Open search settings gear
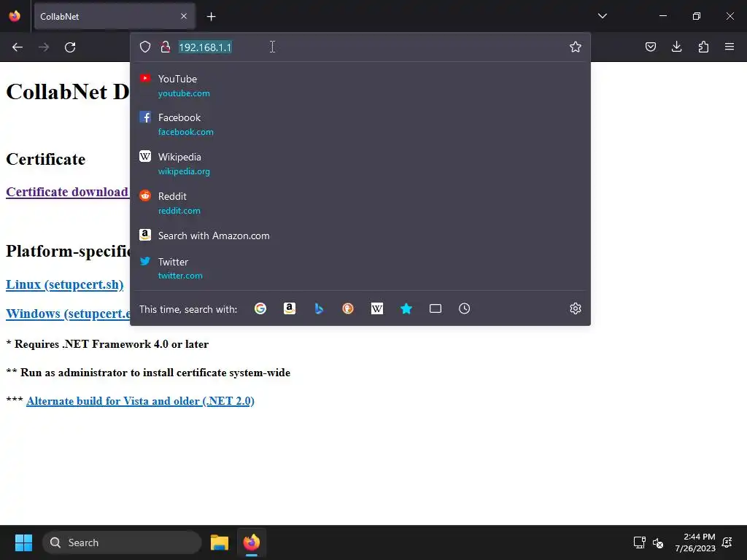 (575, 308)
